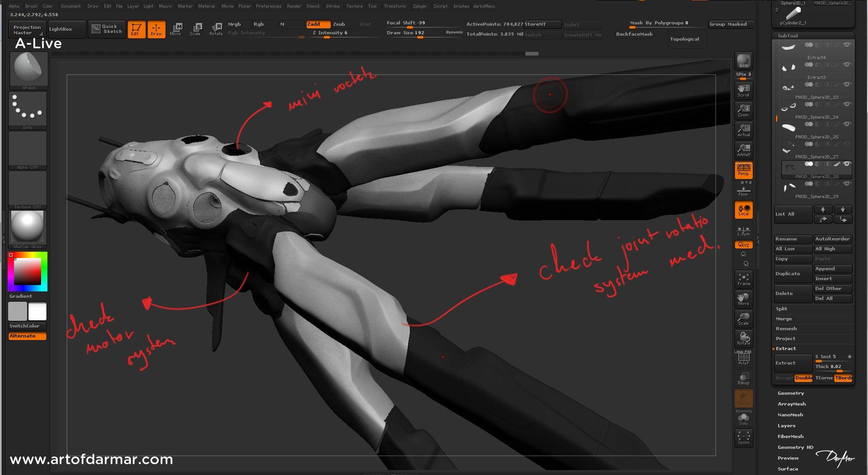Click the Extract button
868x475 pixels.
[x=793, y=363]
